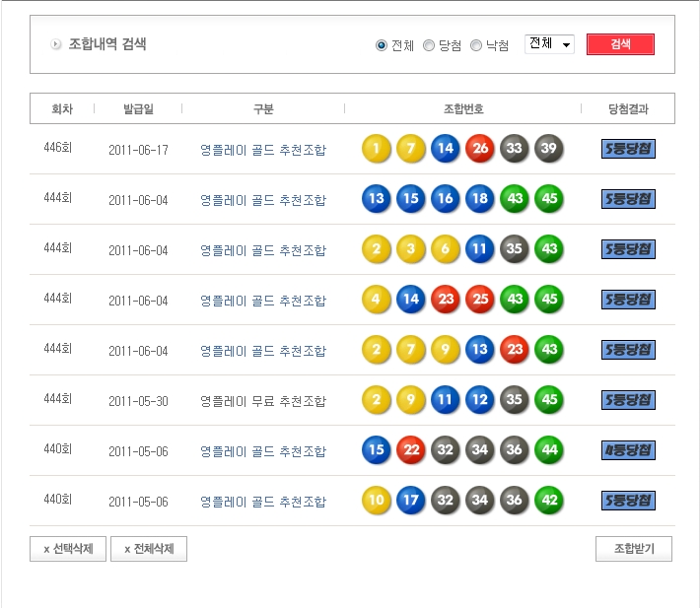Click the 회차 column header
700x608 pixels.
62,108
